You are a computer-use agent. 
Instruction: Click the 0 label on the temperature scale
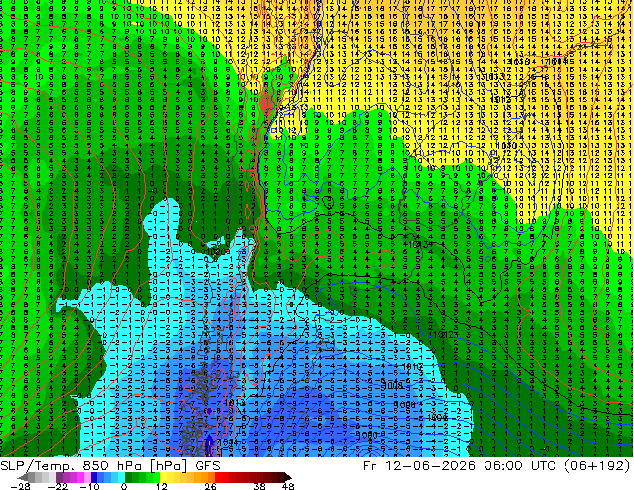point(124,486)
